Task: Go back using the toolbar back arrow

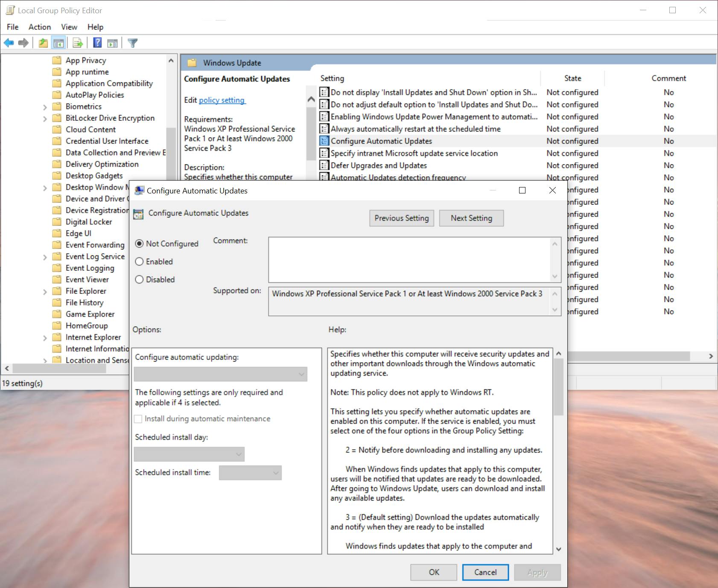Action: pyautogui.click(x=9, y=43)
